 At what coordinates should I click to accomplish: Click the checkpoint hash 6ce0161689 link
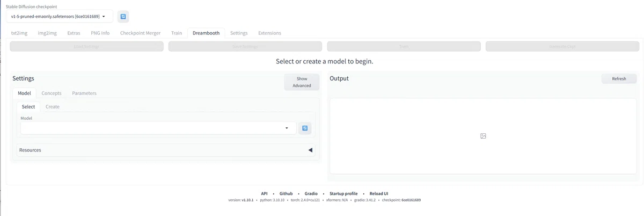[411, 200]
